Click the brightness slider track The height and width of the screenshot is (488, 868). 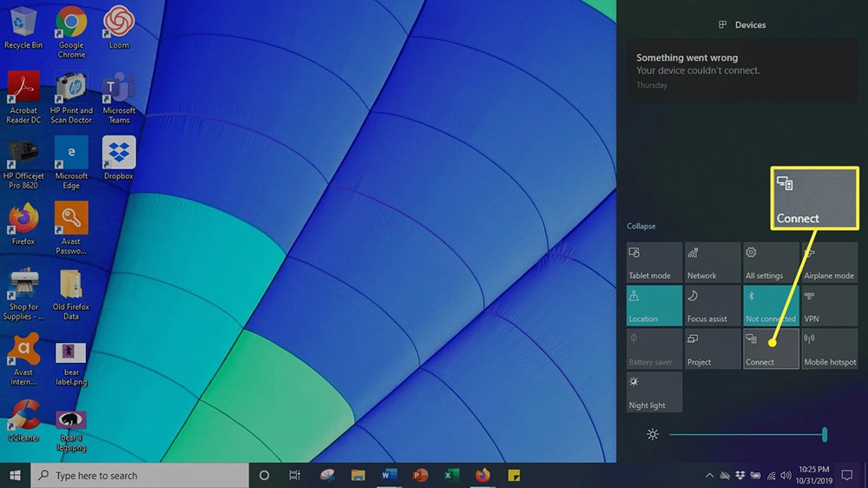click(747, 434)
